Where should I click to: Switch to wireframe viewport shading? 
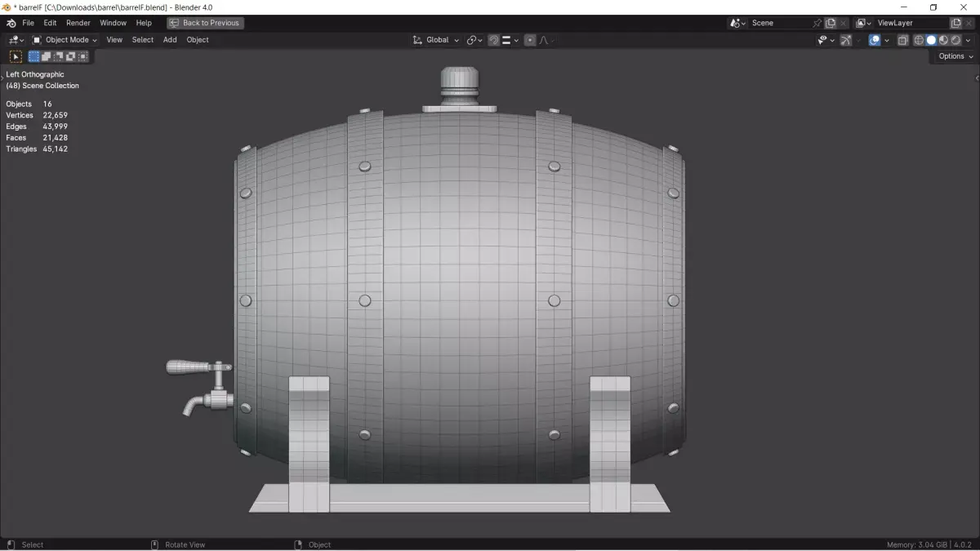919,40
